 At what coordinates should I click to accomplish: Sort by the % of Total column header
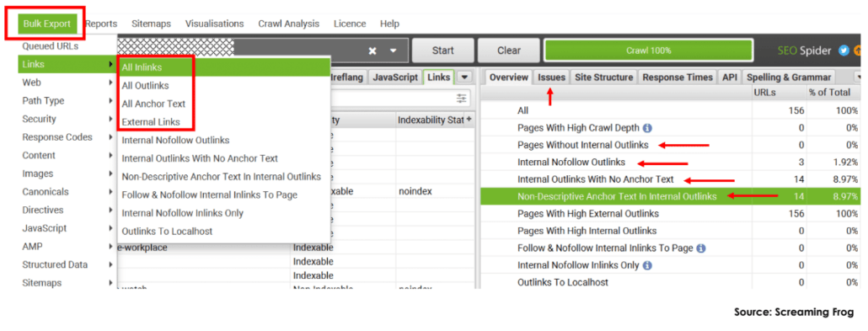click(833, 93)
